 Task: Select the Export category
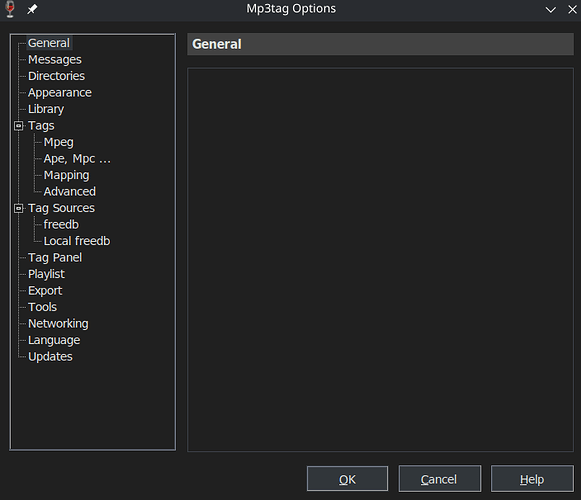(45, 291)
